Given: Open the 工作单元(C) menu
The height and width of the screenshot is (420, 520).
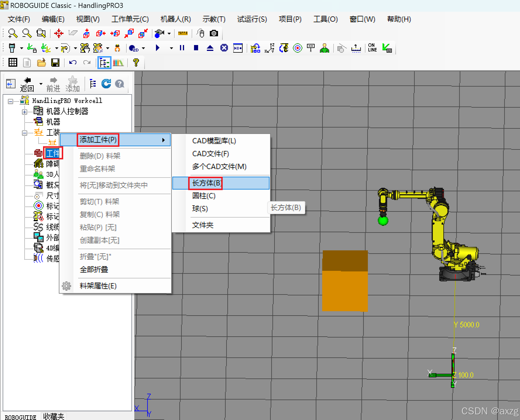Looking at the screenshot, I should [130, 19].
